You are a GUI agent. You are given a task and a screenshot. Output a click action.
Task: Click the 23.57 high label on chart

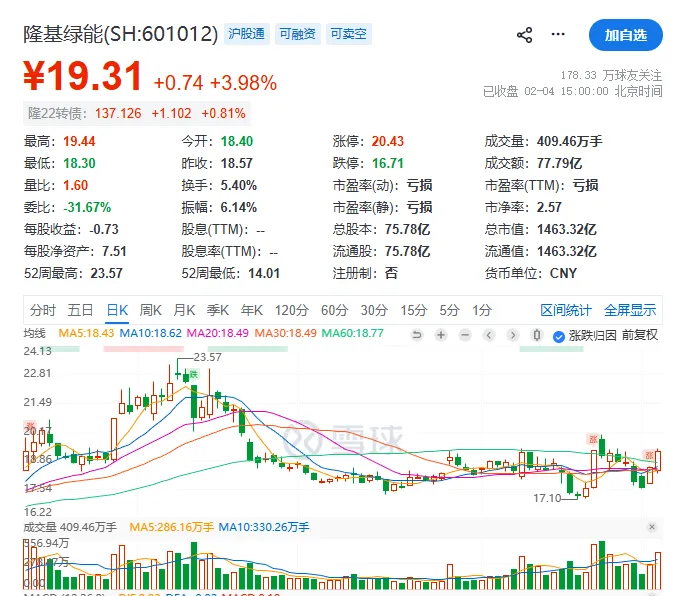(207, 357)
